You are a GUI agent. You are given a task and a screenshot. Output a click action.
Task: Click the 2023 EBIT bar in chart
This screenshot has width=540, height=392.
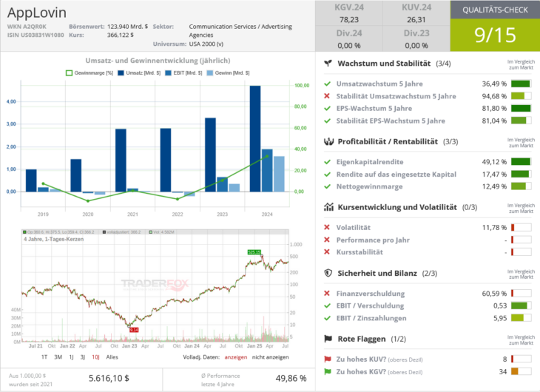coord(223,184)
